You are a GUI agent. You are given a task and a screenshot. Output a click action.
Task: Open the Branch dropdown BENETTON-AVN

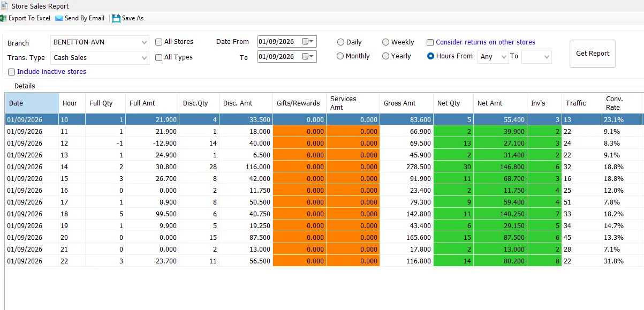pos(100,42)
